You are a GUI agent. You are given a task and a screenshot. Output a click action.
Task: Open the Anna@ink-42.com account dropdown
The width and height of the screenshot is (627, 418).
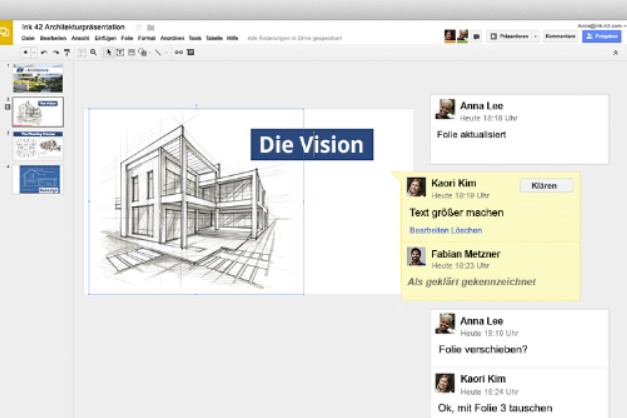coord(602,26)
